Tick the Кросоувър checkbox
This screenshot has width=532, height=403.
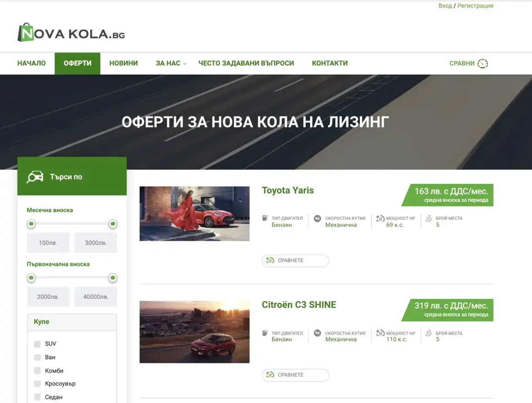pyautogui.click(x=37, y=384)
